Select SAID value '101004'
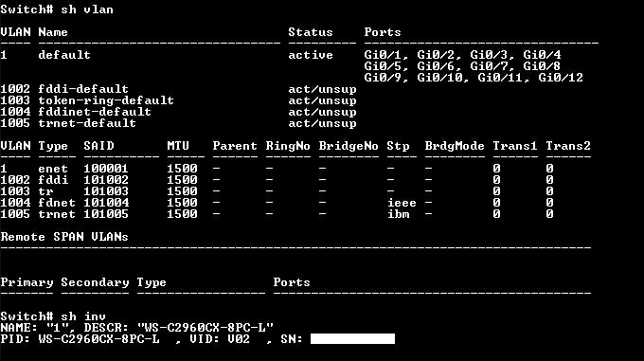 coord(106,203)
